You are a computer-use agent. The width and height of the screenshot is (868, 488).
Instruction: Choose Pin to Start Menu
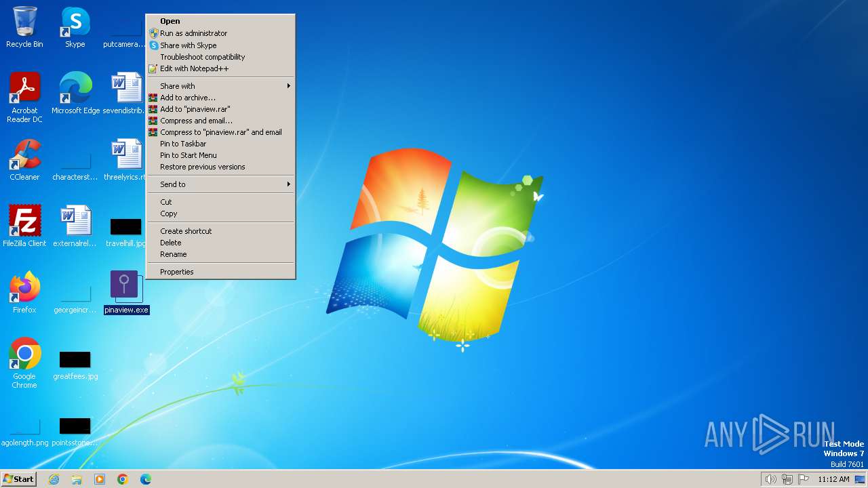pyautogui.click(x=221, y=155)
